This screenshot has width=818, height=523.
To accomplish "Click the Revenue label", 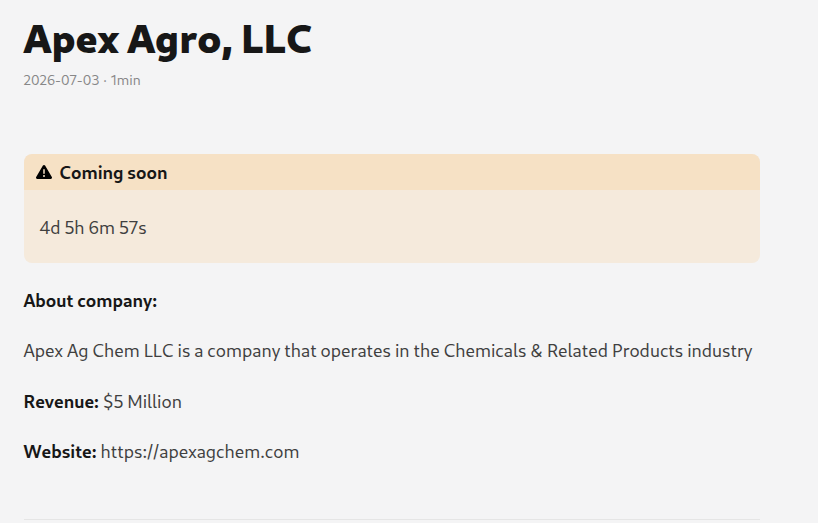I will pyautogui.click(x=61, y=402).
